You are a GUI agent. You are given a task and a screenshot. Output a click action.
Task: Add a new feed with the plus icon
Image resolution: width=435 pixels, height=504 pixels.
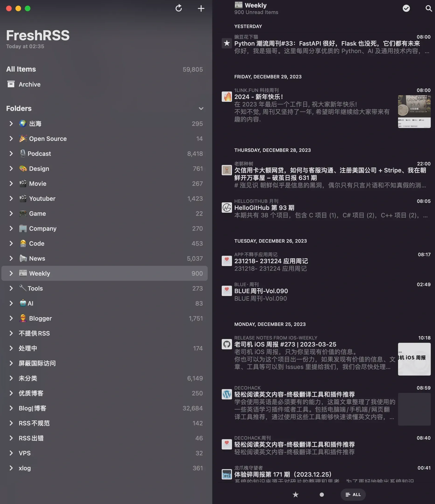(201, 8)
